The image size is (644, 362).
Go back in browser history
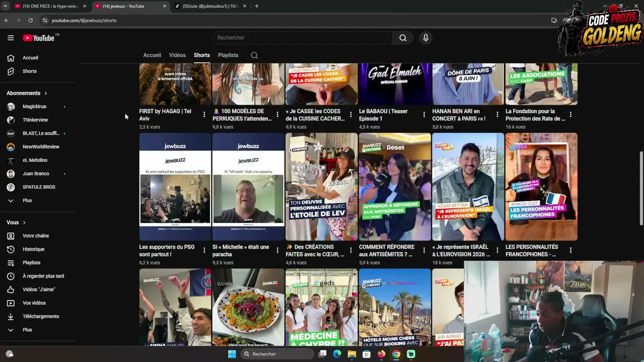(x=6, y=21)
